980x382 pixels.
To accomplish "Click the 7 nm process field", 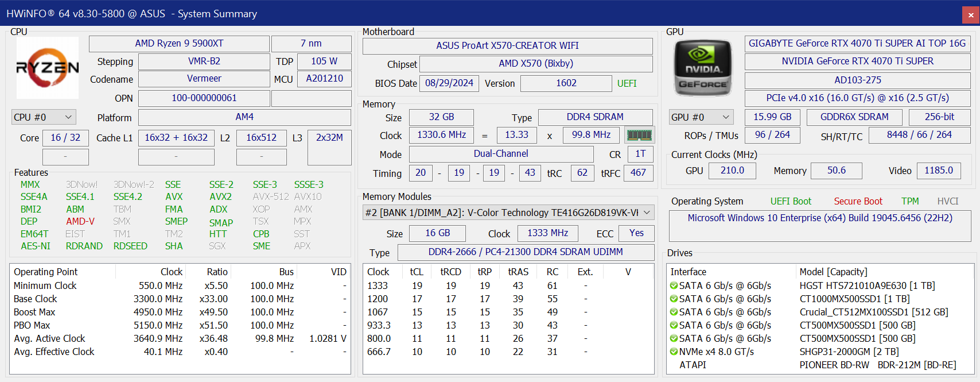I will (311, 44).
